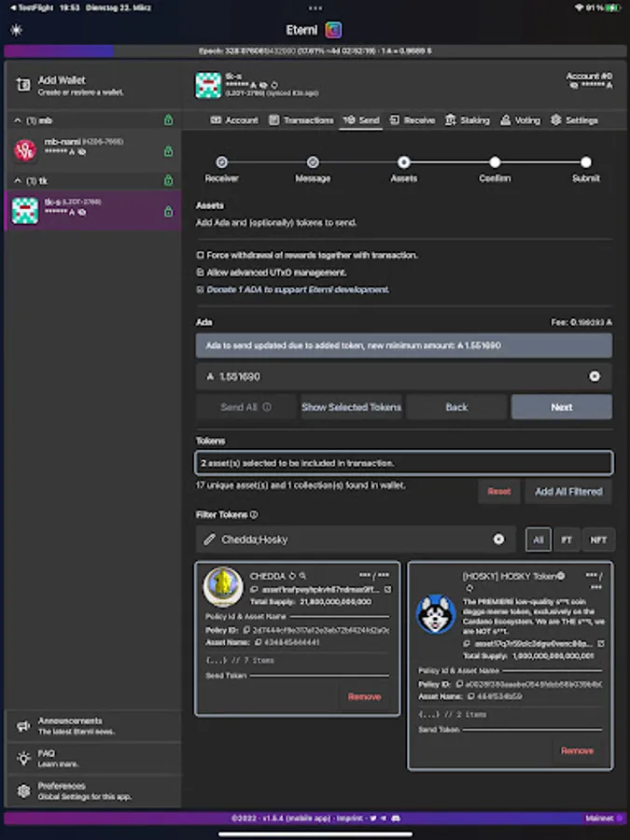
Task: Toggle the light/dark theme sun icon
Action: click(16, 30)
